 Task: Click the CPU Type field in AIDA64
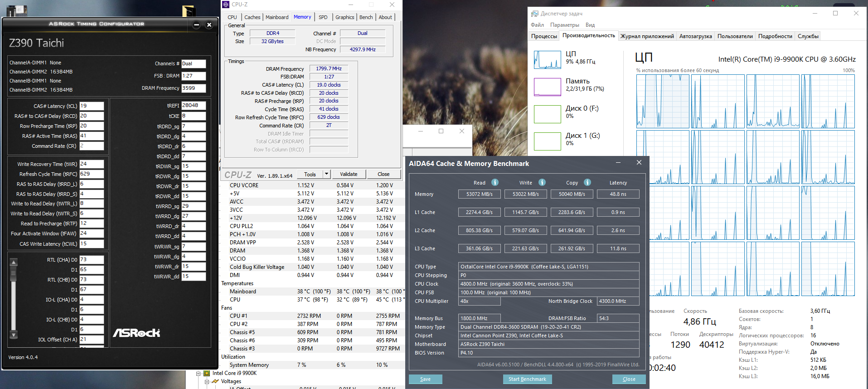(x=549, y=267)
